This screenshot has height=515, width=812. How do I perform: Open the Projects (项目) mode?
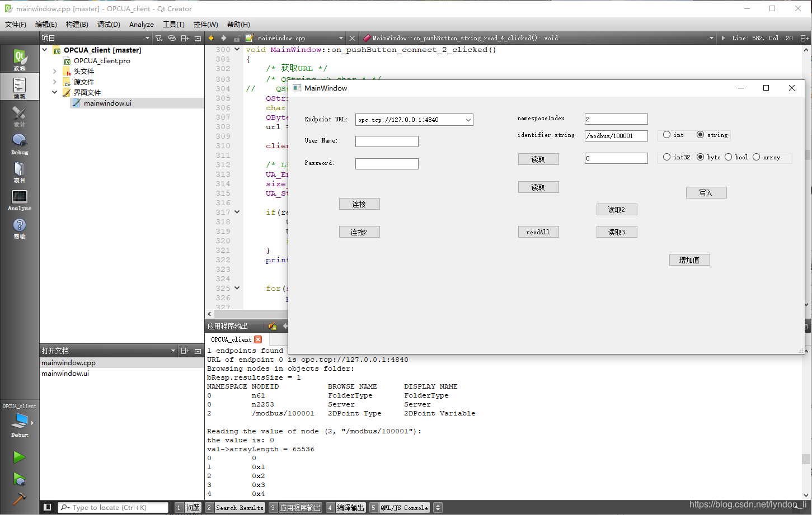tap(20, 172)
